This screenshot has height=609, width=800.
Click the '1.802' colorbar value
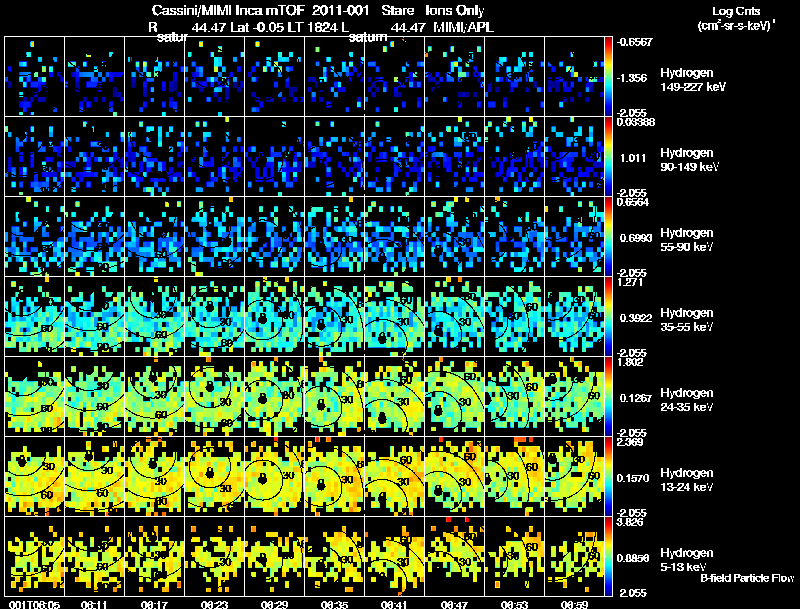pos(630,362)
